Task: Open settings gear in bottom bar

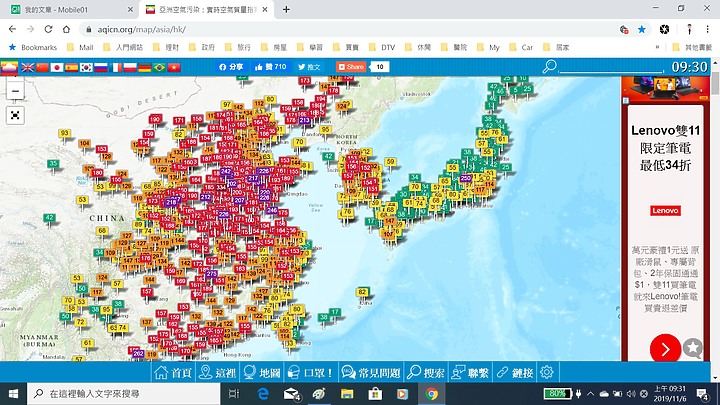Action: click(x=546, y=372)
